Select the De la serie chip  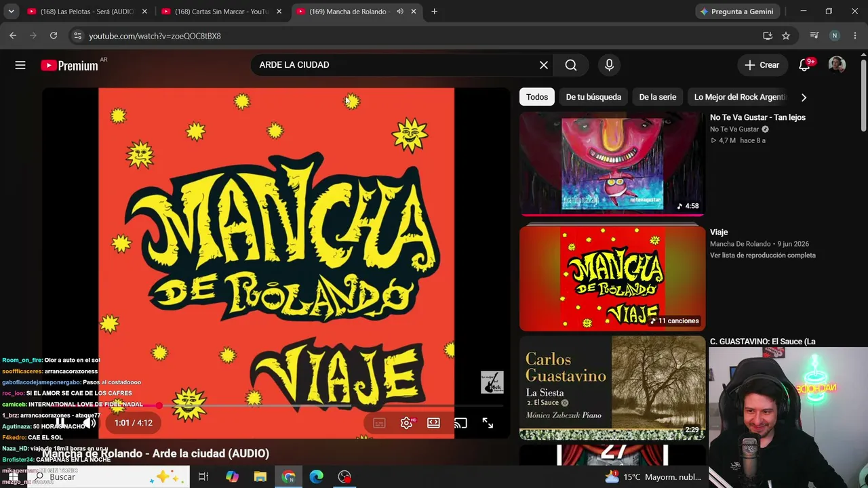click(x=658, y=97)
